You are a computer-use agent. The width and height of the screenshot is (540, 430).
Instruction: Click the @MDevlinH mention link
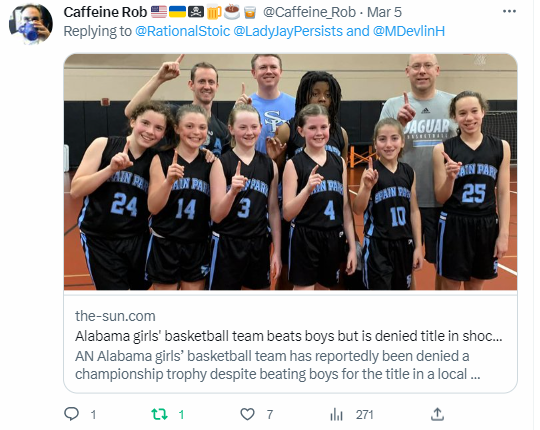click(x=409, y=31)
